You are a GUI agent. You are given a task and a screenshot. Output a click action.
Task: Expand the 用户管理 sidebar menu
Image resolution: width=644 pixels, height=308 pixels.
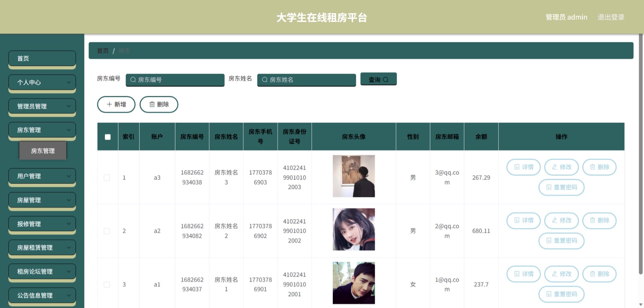(x=42, y=176)
